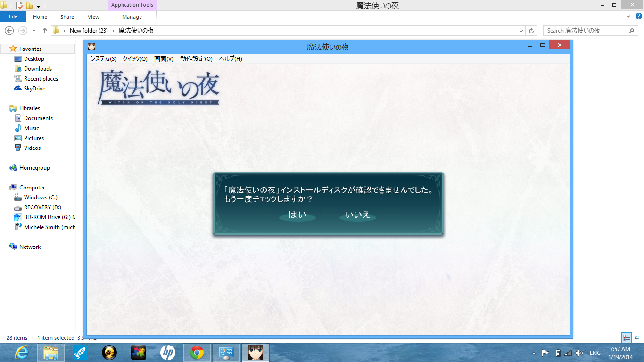
Task: Click the battery tray icon
Action: [558, 353]
